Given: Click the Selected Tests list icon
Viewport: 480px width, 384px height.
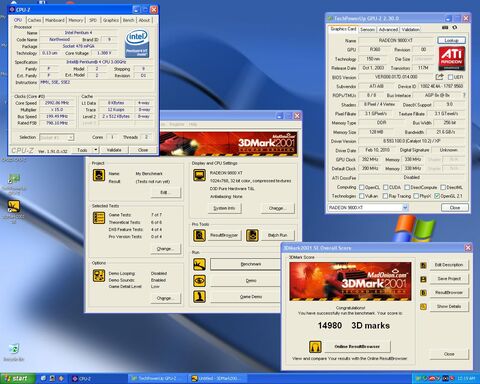Looking at the screenshot, I should click(x=99, y=218).
